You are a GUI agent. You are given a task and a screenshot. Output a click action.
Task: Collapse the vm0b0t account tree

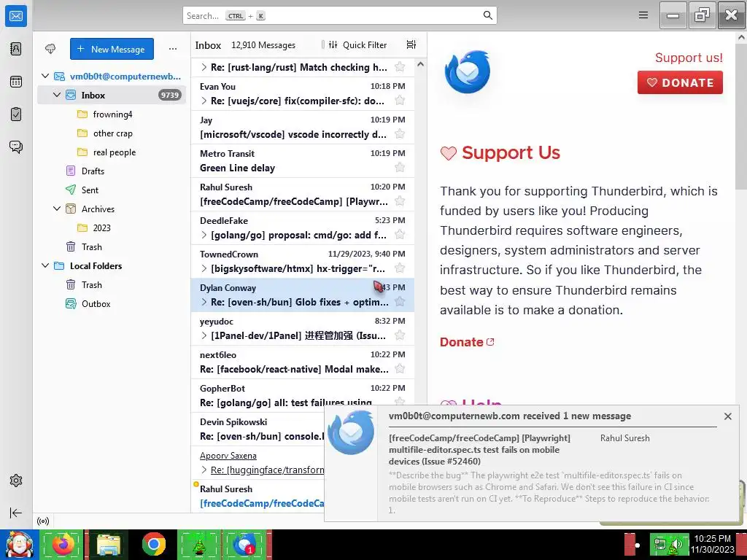(x=45, y=76)
